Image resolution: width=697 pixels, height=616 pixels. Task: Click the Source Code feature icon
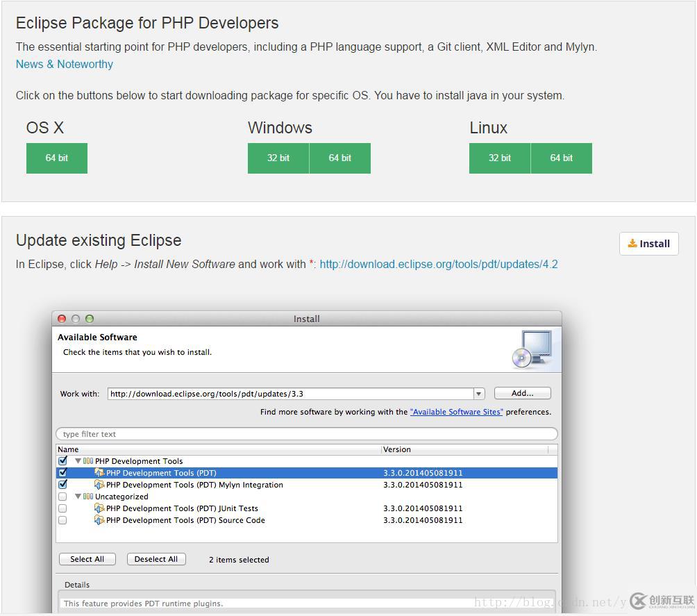pos(99,520)
